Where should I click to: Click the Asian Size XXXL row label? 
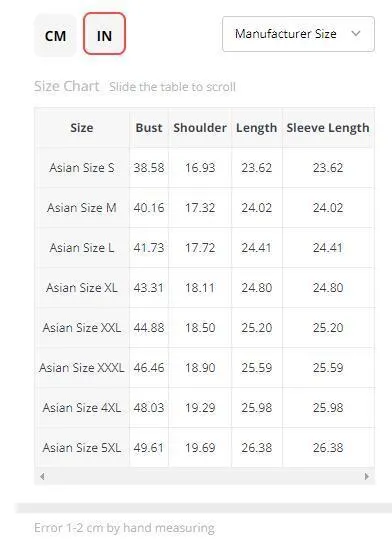click(82, 368)
